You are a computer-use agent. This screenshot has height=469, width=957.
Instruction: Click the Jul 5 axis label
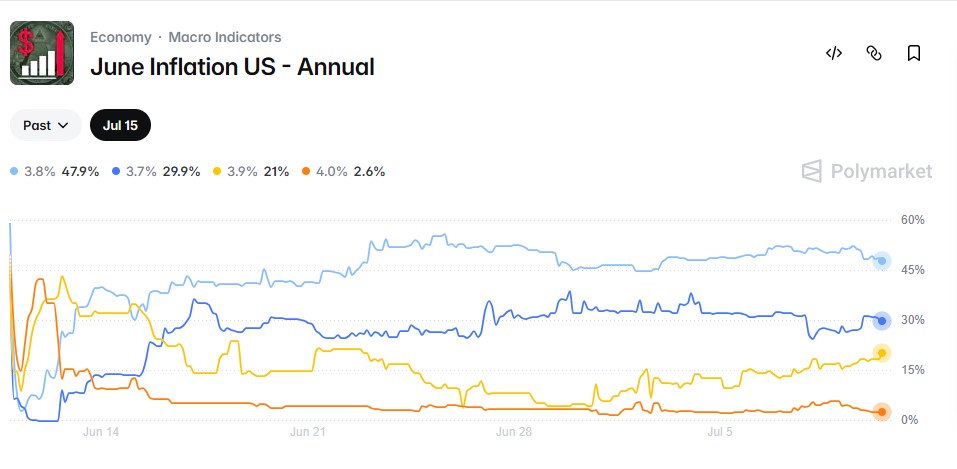[720, 432]
